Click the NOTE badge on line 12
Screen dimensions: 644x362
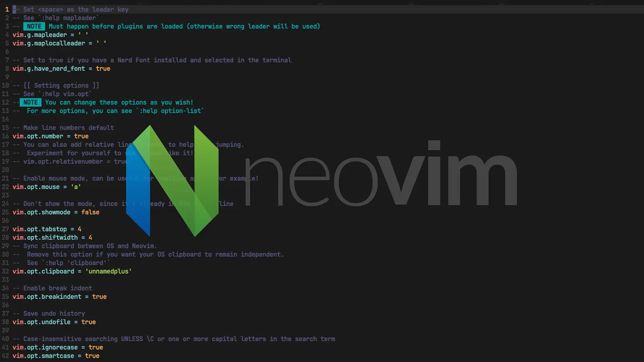[x=31, y=102]
